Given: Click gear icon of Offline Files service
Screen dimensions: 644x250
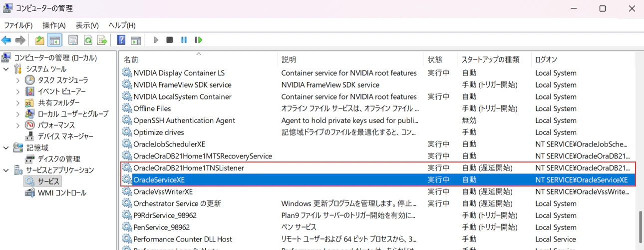Looking at the screenshot, I should tap(127, 108).
